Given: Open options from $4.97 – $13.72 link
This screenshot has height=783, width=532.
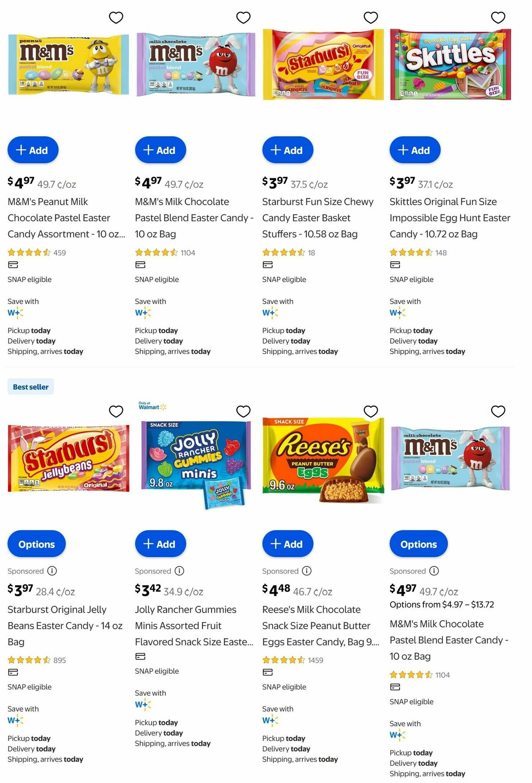Looking at the screenshot, I should point(442,604).
